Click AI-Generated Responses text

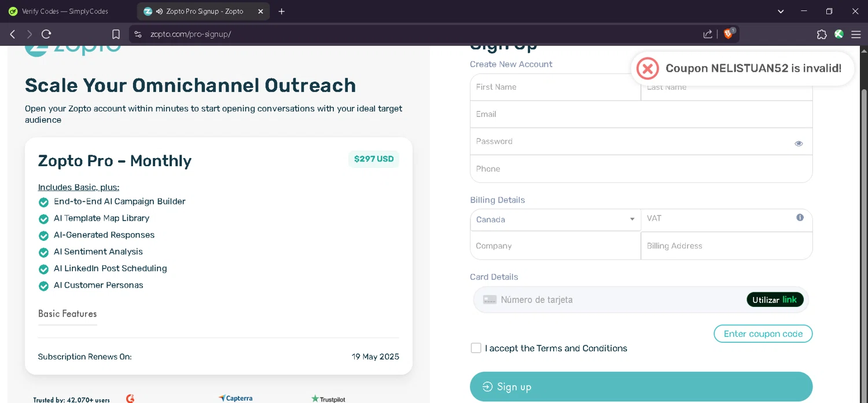(x=104, y=235)
